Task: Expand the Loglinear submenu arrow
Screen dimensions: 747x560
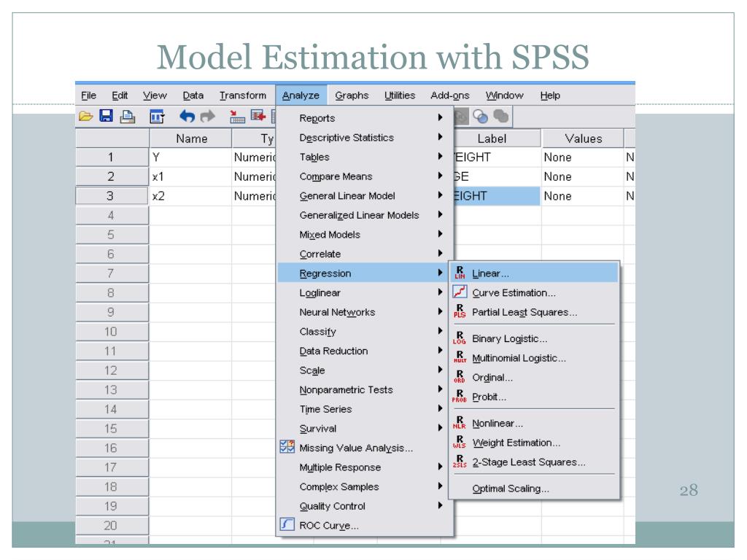Action: click(440, 292)
